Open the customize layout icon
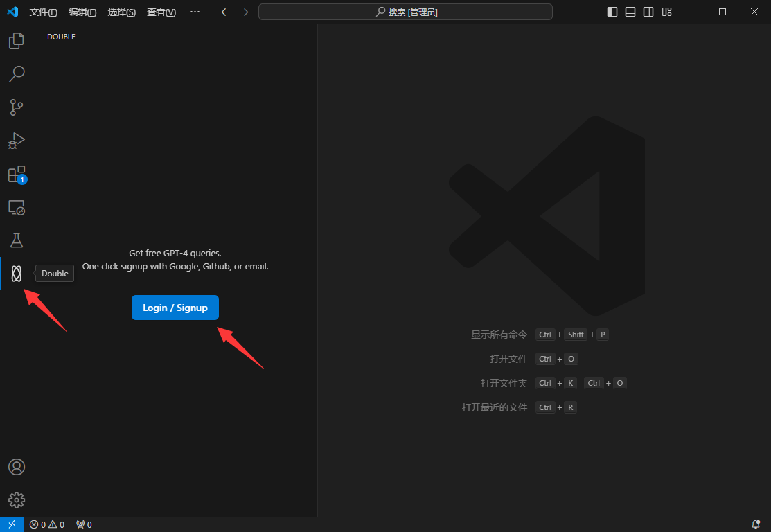Screen dimensions: 771x532 click(x=667, y=12)
